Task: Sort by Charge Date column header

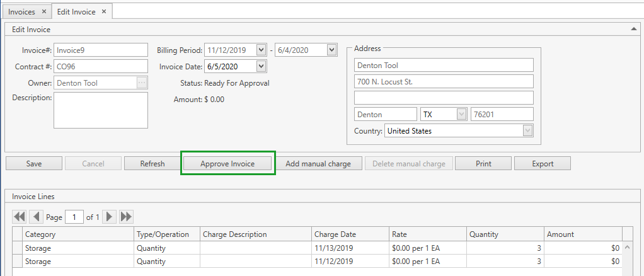Action: (348, 234)
